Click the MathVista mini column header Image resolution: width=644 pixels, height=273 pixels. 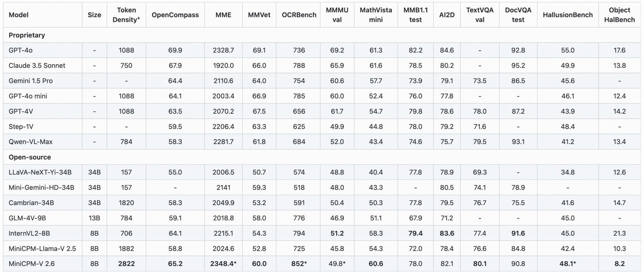376,15
